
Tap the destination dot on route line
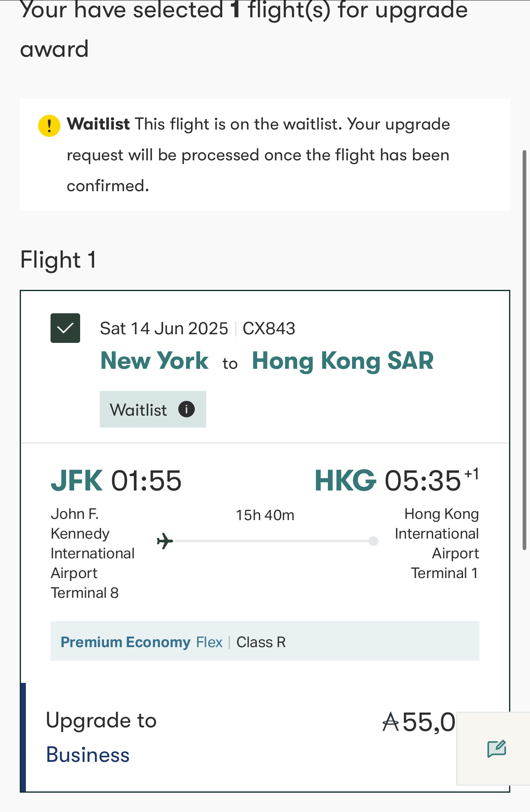(373, 541)
